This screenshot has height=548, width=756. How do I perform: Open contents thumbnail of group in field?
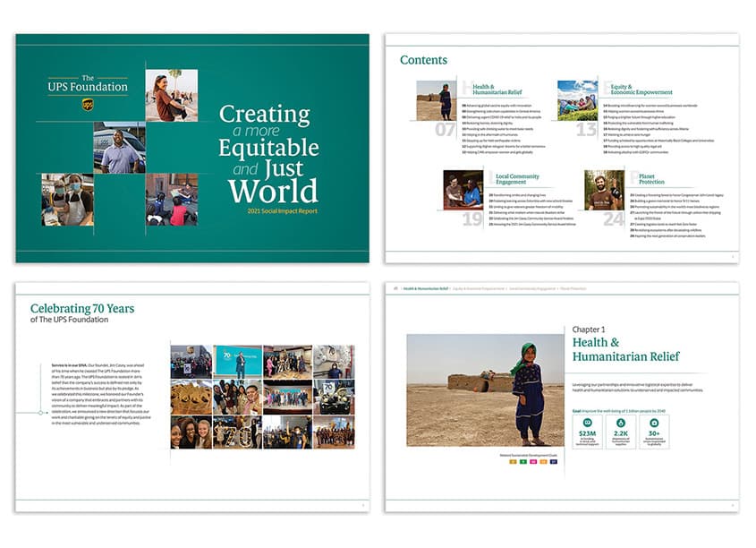click(578, 100)
